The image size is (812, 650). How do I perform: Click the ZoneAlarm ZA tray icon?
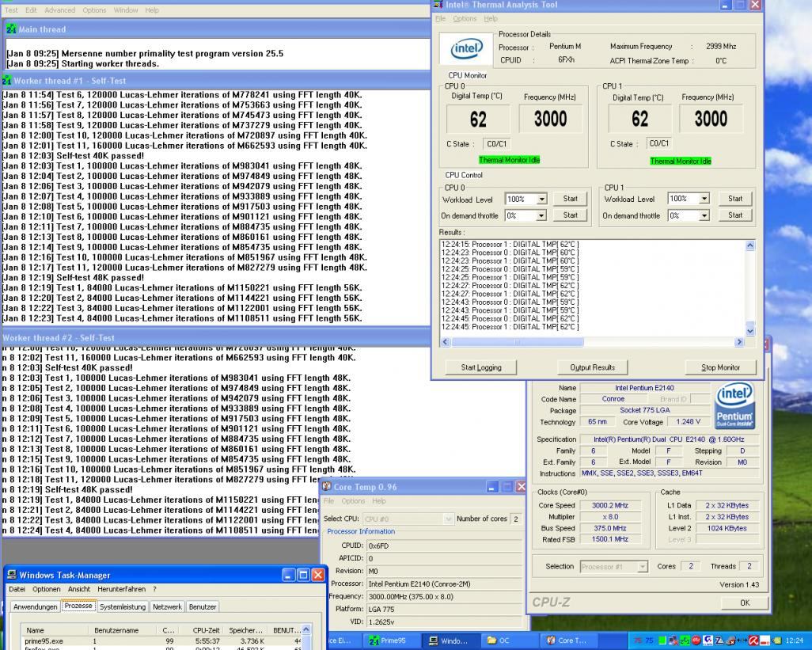tap(720, 640)
